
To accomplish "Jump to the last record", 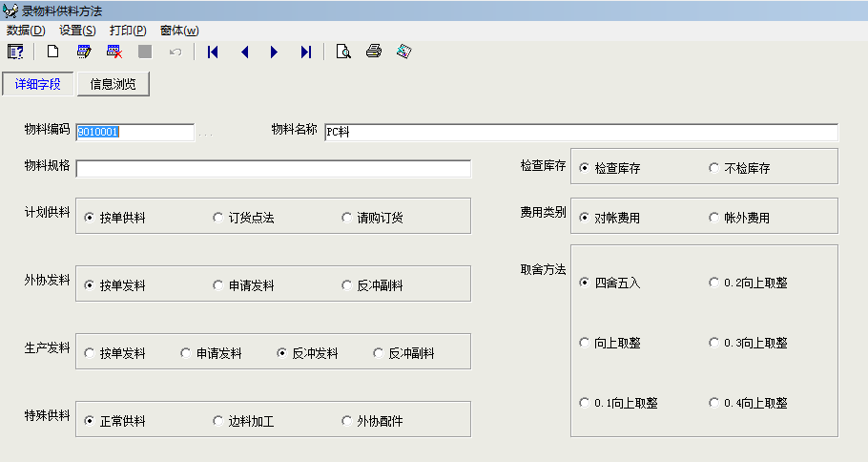I will click(305, 52).
